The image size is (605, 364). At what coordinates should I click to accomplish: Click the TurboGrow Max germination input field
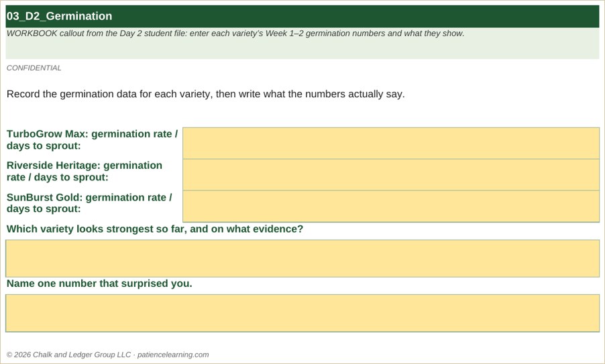[x=391, y=143]
